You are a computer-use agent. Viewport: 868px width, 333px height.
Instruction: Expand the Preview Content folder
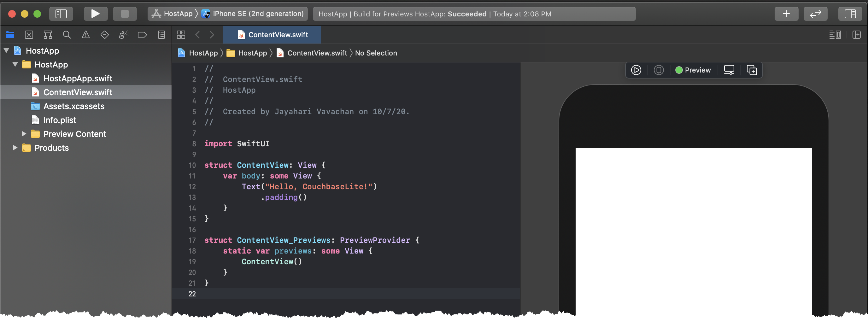(x=24, y=134)
